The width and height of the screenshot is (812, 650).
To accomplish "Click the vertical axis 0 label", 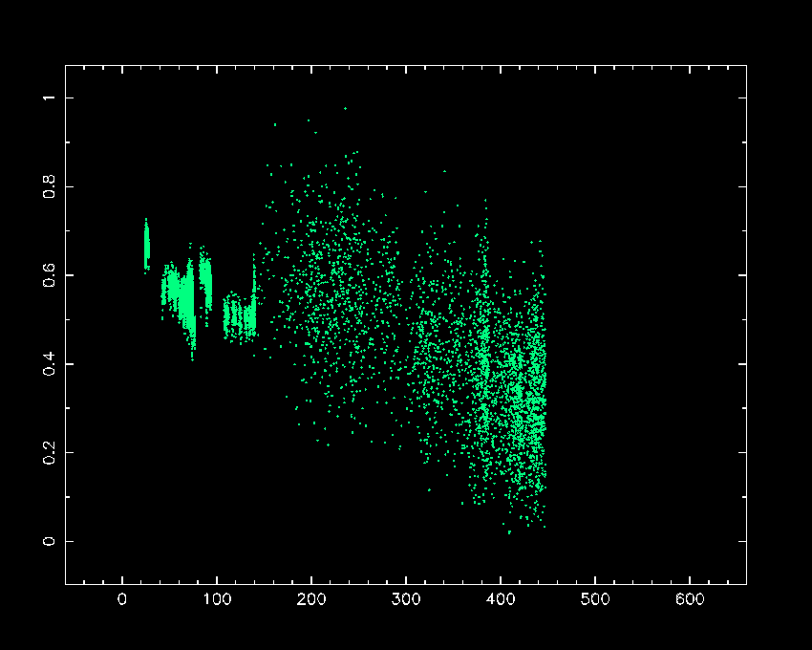I will pyautogui.click(x=49, y=542).
